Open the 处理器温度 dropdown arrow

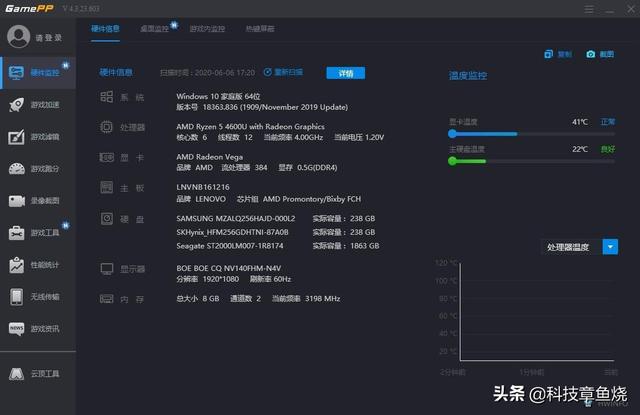point(610,247)
